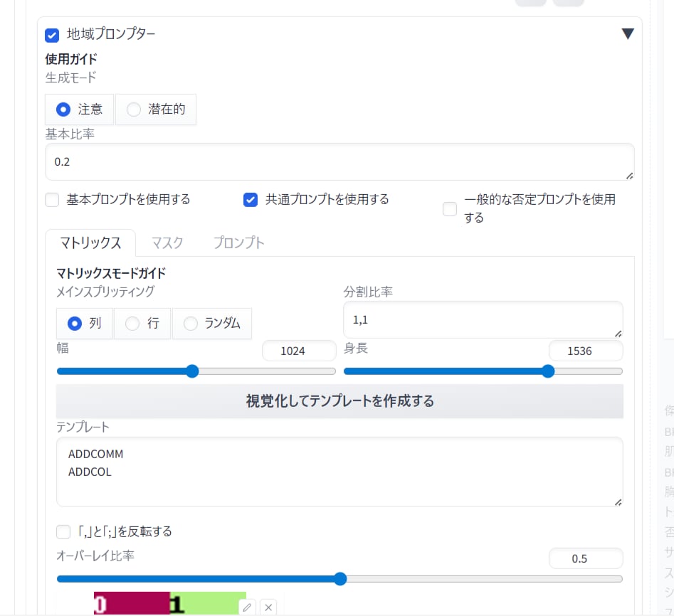Image resolution: width=674 pixels, height=616 pixels.
Task: Open the プロンプト tab
Action: [239, 243]
